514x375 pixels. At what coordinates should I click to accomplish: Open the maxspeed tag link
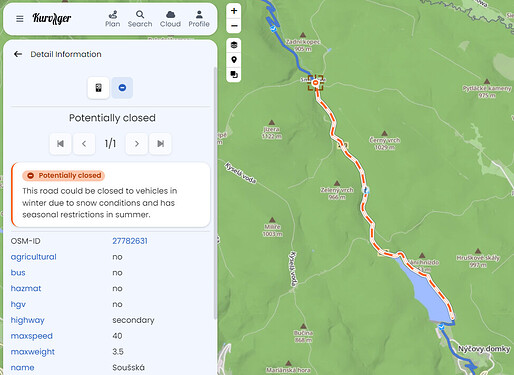click(32, 336)
